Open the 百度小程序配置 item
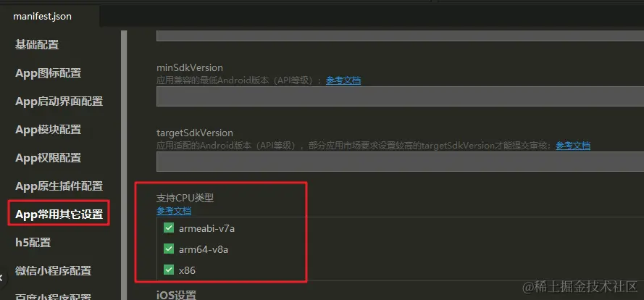Image resolution: width=644 pixels, height=300 pixels. coord(54,296)
